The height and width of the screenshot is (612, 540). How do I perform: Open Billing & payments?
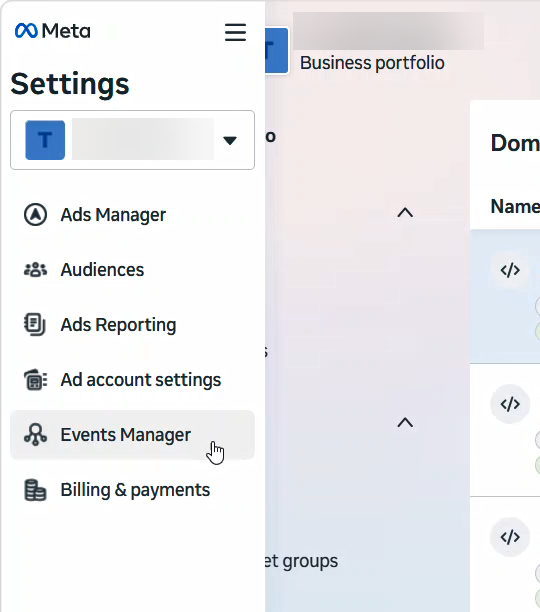[132, 490]
